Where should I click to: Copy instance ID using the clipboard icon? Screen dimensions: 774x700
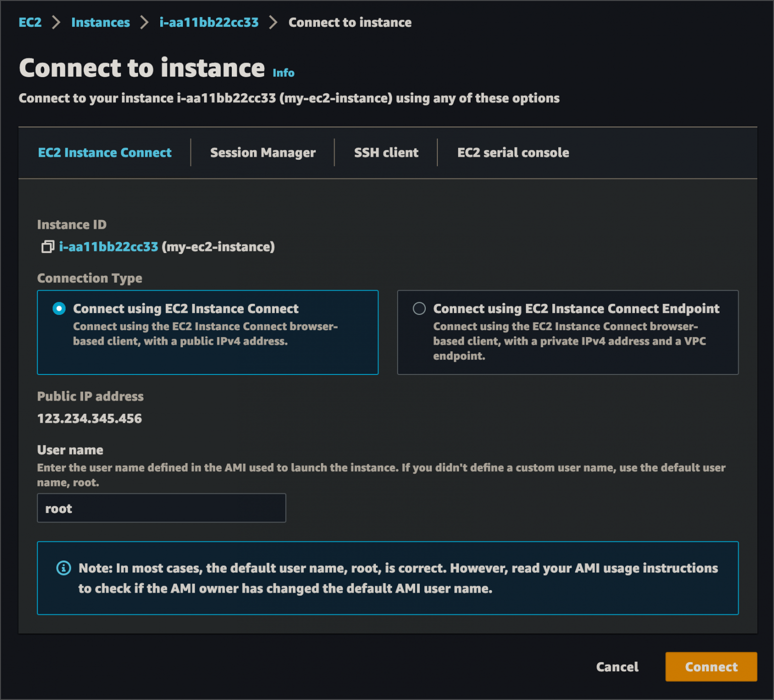(x=48, y=247)
